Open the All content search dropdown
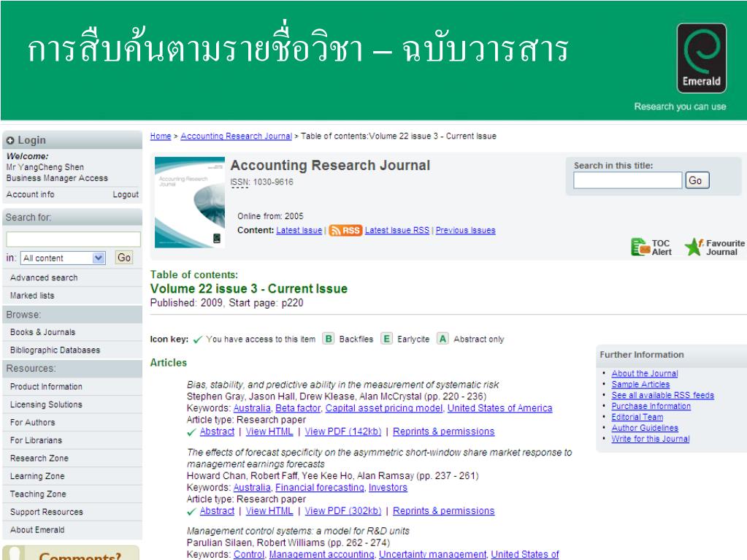Image resolution: width=747 pixels, height=560 pixels. coord(62,258)
